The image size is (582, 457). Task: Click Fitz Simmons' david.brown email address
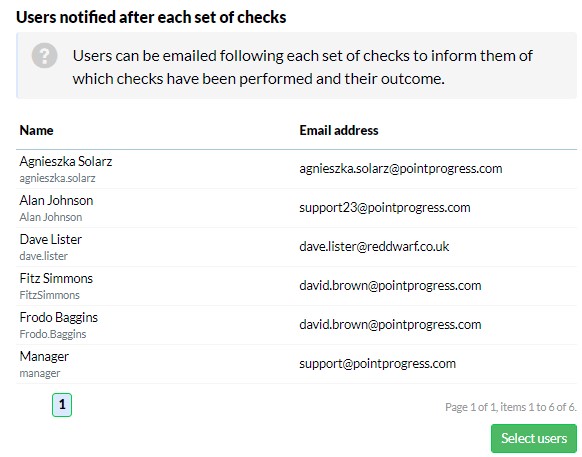(390, 286)
